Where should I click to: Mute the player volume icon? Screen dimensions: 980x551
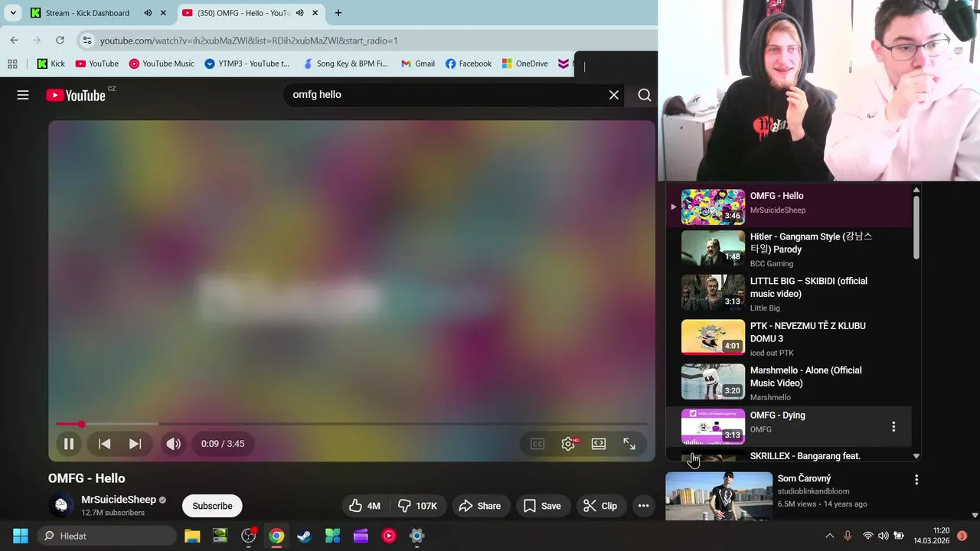point(174,444)
